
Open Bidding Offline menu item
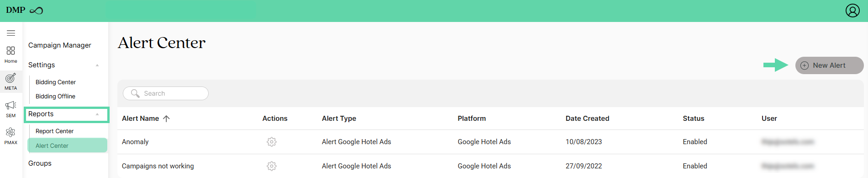pyautogui.click(x=55, y=97)
